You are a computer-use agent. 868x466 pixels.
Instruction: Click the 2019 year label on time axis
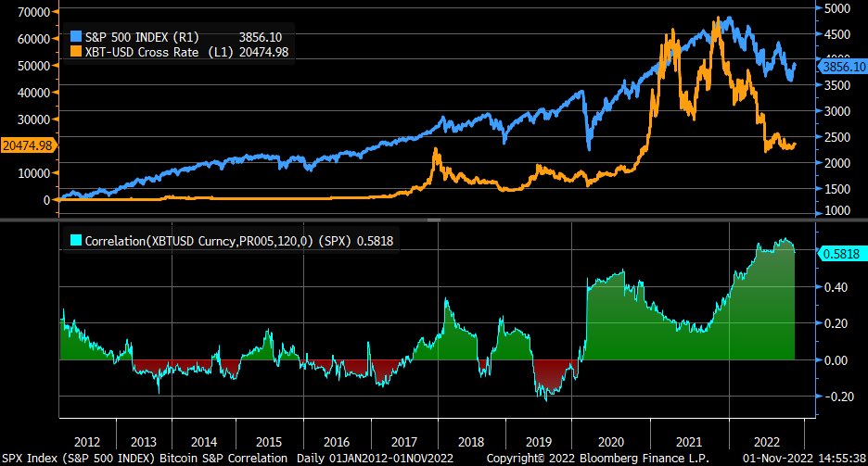[539, 442]
